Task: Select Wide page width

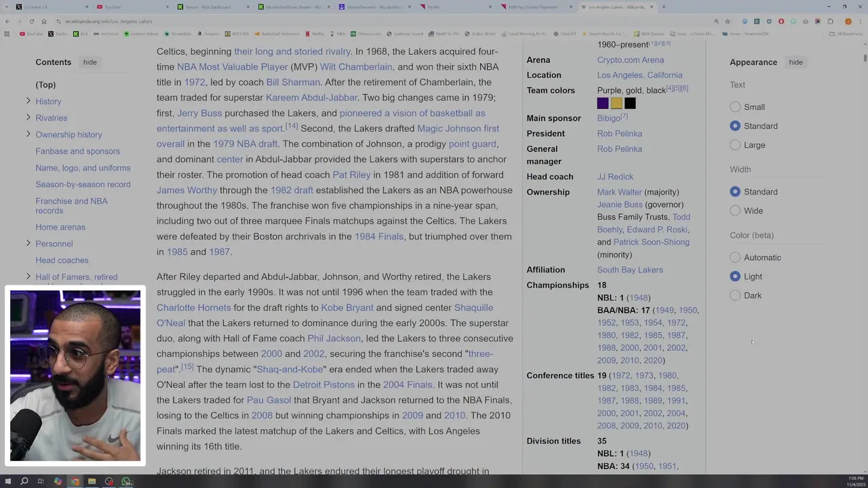Action: (x=735, y=211)
